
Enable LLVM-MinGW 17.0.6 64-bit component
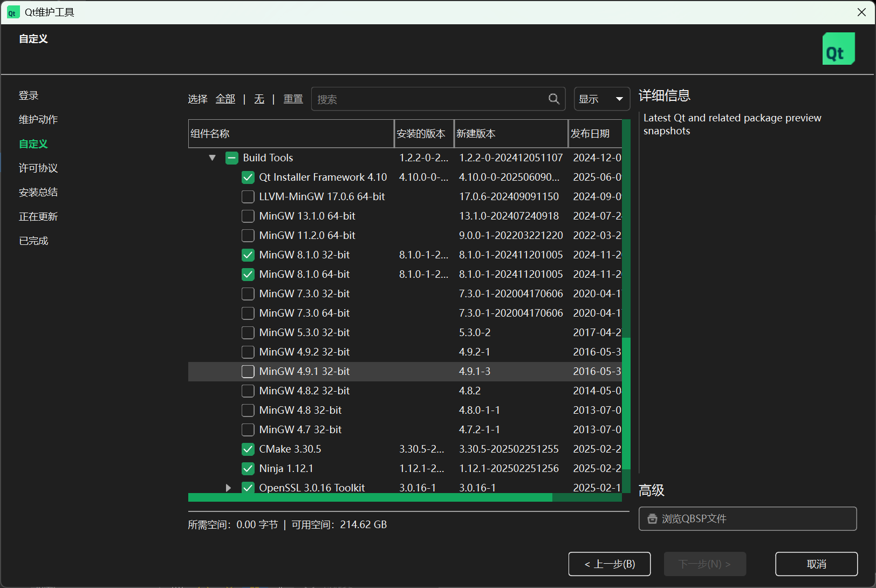tap(248, 196)
